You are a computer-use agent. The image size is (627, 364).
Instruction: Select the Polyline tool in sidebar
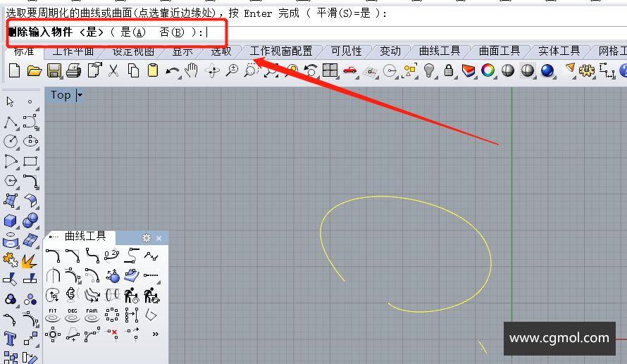[11, 122]
